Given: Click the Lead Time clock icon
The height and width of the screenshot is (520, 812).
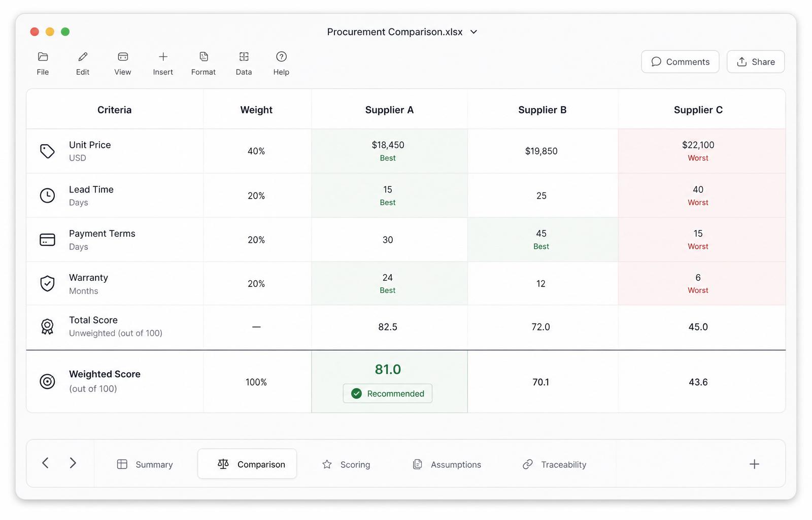Looking at the screenshot, I should pos(47,196).
